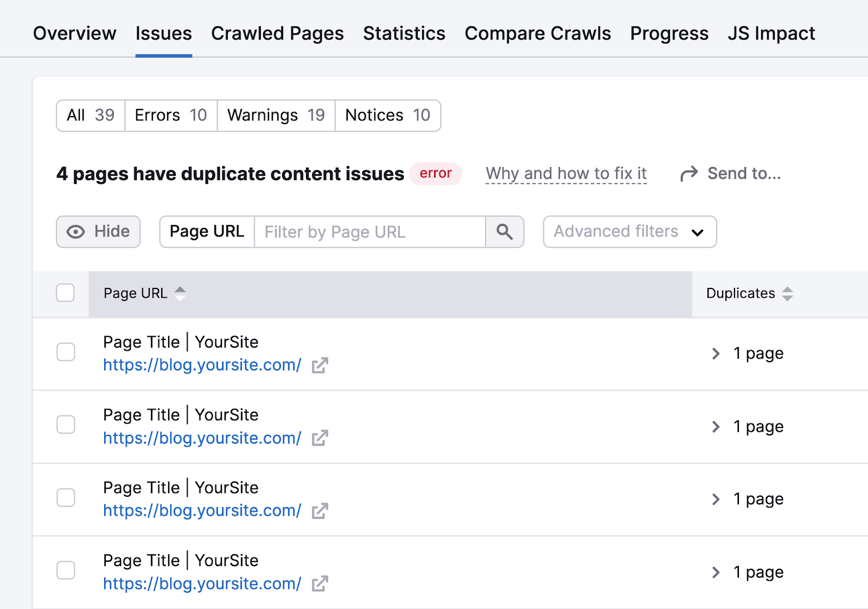This screenshot has width=868, height=609.
Task: Switch to the Statistics tab
Action: tap(404, 33)
